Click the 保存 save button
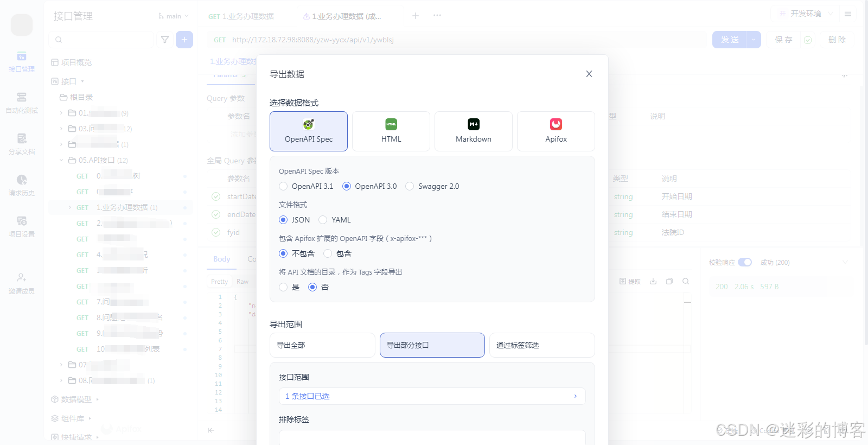Image resolution: width=868 pixels, height=445 pixels. click(x=783, y=40)
